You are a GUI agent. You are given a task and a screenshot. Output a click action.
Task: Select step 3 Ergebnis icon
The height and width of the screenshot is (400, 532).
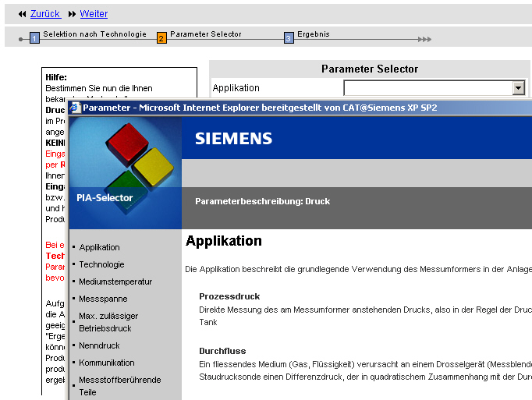pos(289,37)
